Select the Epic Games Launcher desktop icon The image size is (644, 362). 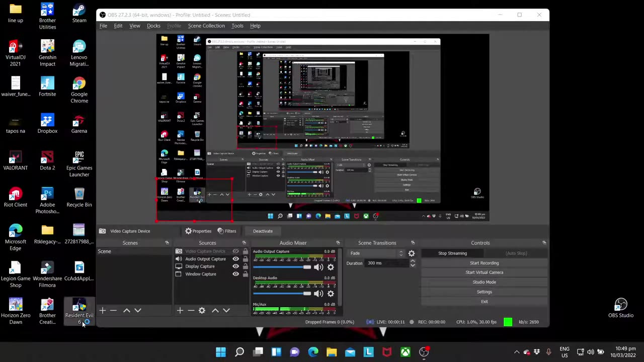(x=79, y=164)
